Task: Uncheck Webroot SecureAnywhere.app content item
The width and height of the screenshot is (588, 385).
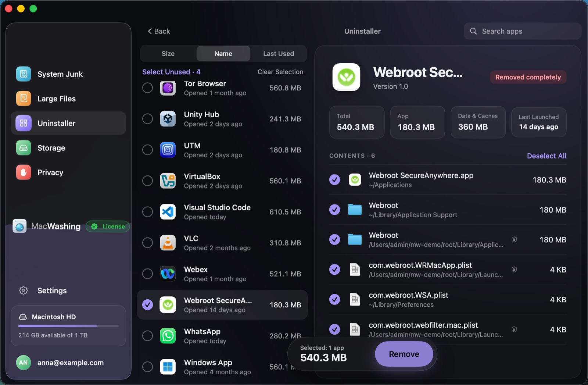Action: [x=334, y=180]
